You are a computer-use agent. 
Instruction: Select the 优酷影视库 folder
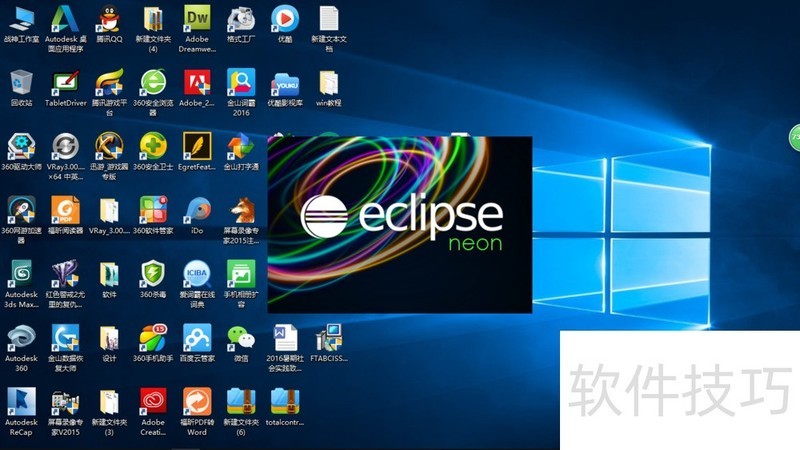tap(285, 83)
